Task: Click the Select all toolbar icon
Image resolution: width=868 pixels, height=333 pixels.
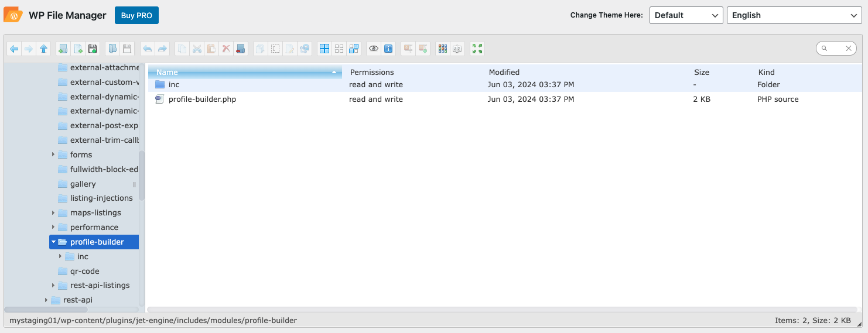Action: [x=324, y=49]
